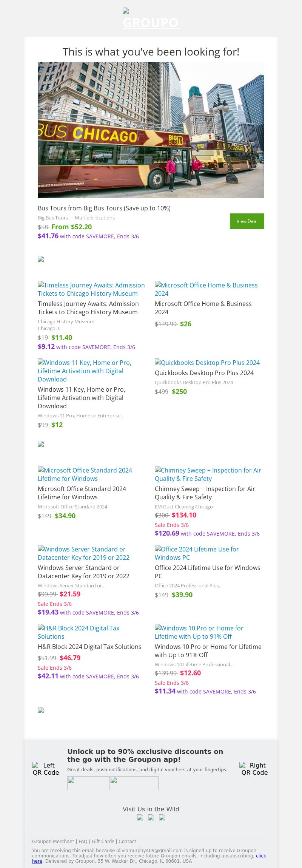This screenshot has height=868, width=302.
Task: Open the Gift Cards footer link
Action: (103, 842)
